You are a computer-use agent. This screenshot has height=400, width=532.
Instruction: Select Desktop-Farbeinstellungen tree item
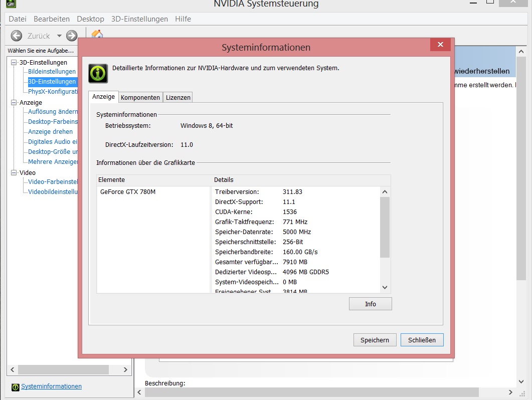tap(53, 121)
